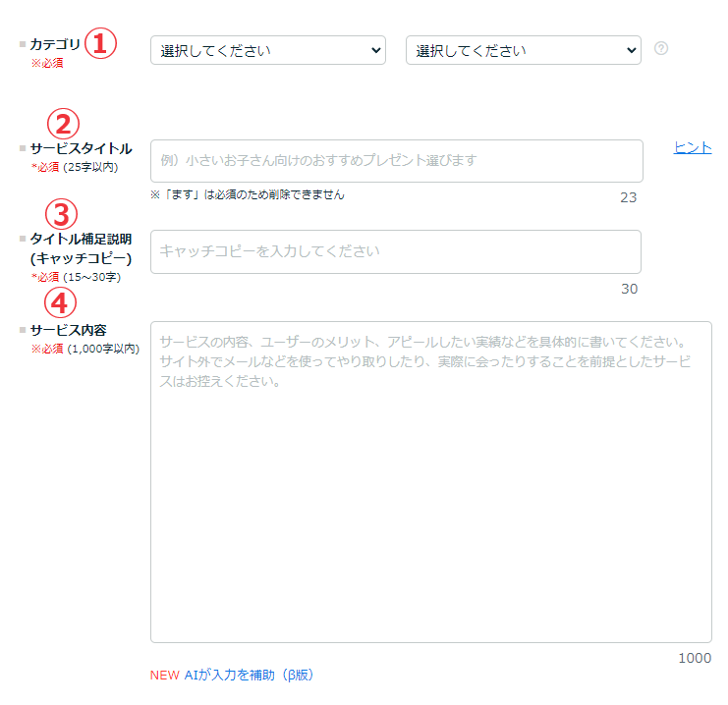Click the red circled number 3 marker
Screen dimensions: 728x705
[x=63, y=213]
